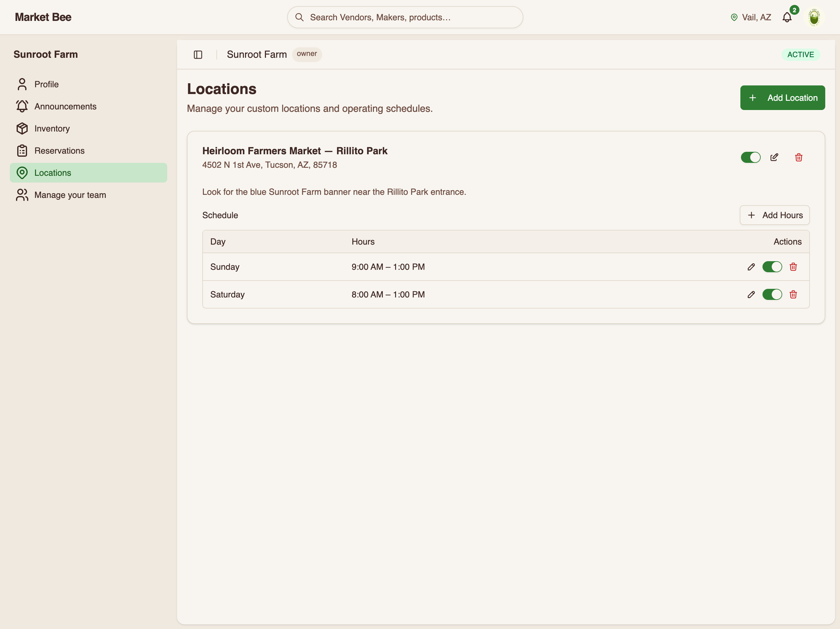Image resolution: width=840 pixels, height=629 pixels.
Task: Go to Announcements
Action: click(89, 106)
